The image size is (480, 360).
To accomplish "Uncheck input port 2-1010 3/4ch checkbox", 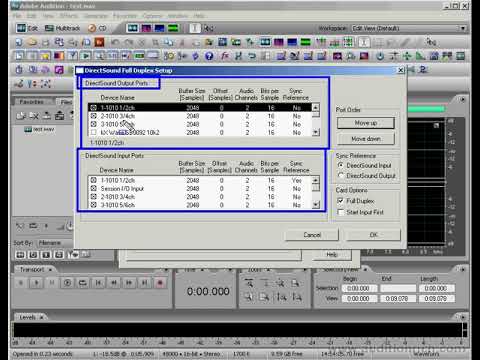I will [94, 197].
